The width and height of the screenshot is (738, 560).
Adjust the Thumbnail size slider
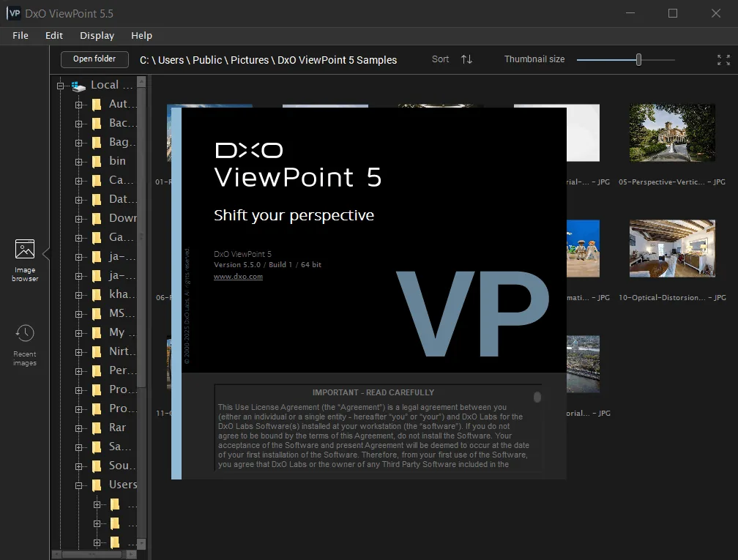point(638,60)
